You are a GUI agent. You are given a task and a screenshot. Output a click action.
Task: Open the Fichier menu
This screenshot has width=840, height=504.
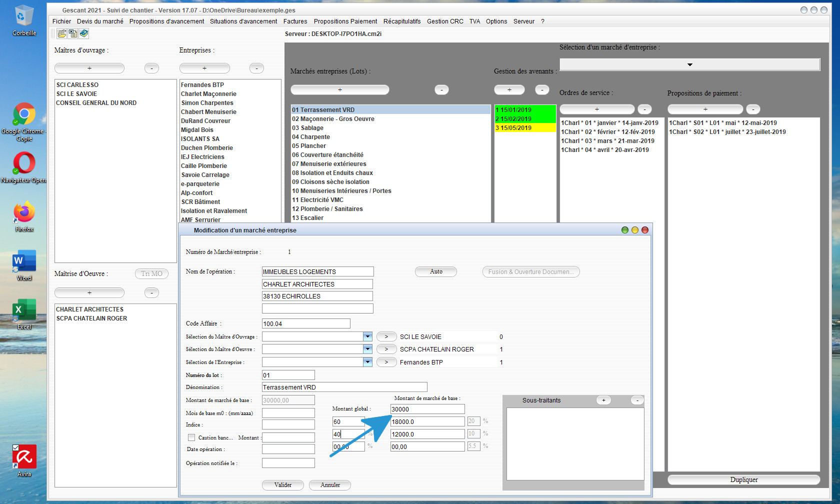tap(61, 21)
